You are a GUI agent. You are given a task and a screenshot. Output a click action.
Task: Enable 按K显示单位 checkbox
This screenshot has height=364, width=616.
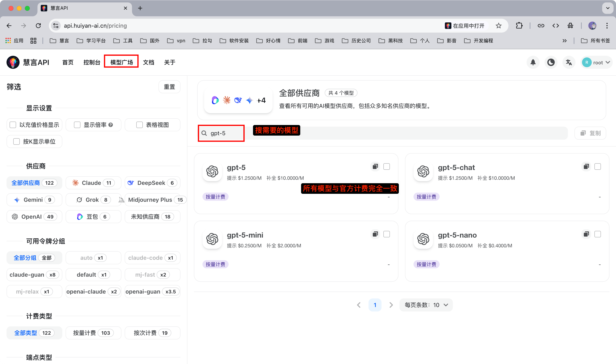click(x=16, y=141)
